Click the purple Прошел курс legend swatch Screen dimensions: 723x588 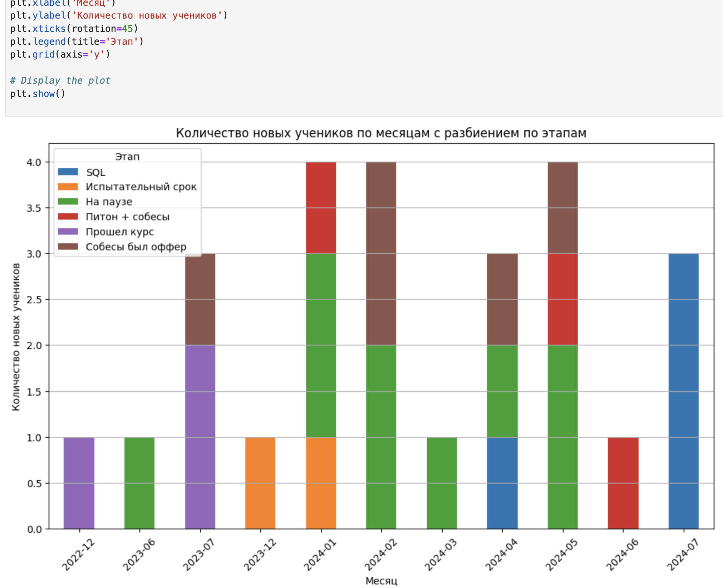point(68,232)
